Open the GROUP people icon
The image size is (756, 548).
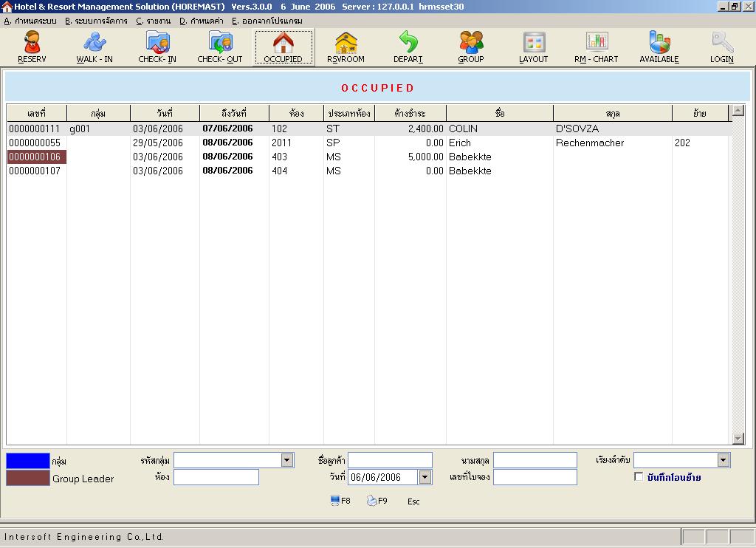tap(471, 47)
